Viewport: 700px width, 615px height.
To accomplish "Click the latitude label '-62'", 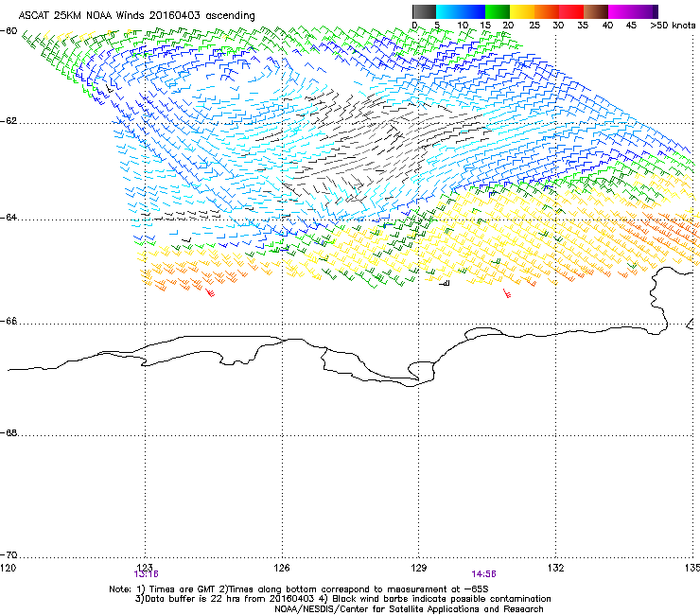I will click(9, 121).
